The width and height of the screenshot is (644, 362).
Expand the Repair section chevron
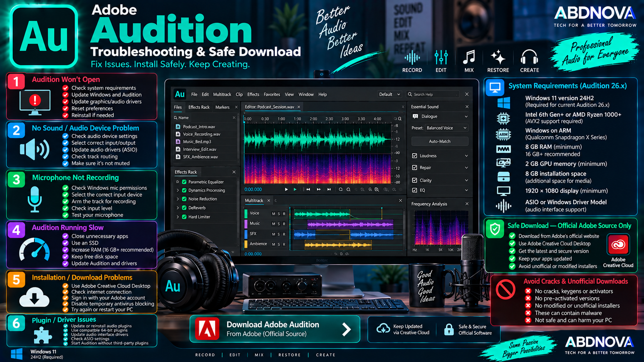466,168
